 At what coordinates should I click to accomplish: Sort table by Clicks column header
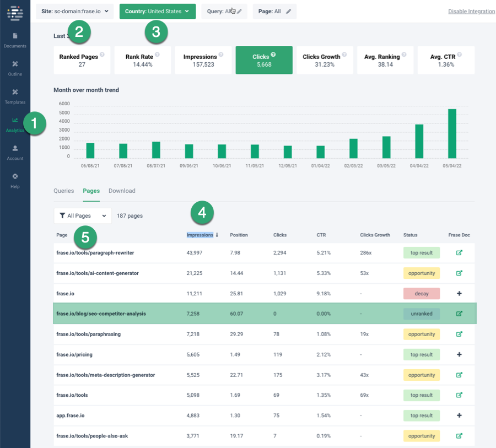click(280, 235)
